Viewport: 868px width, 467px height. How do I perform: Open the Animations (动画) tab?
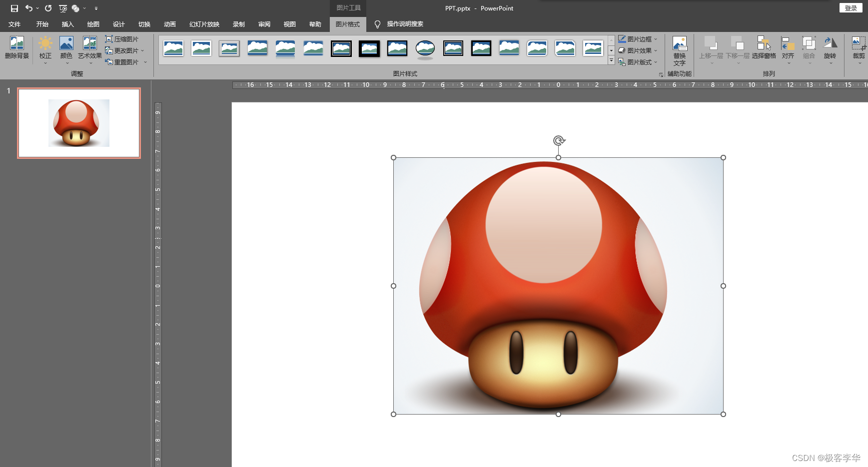[169, 24]
